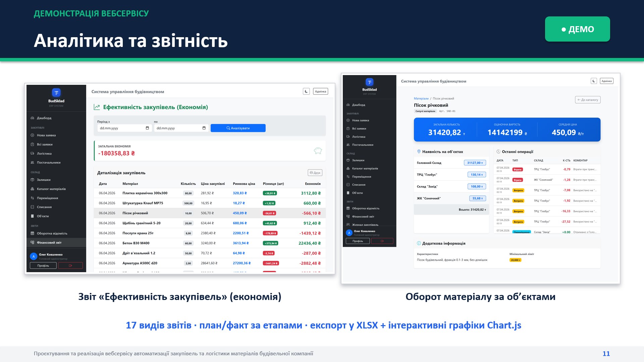Select the Пісок річковий row in purchases table

(x=210, y=213)
